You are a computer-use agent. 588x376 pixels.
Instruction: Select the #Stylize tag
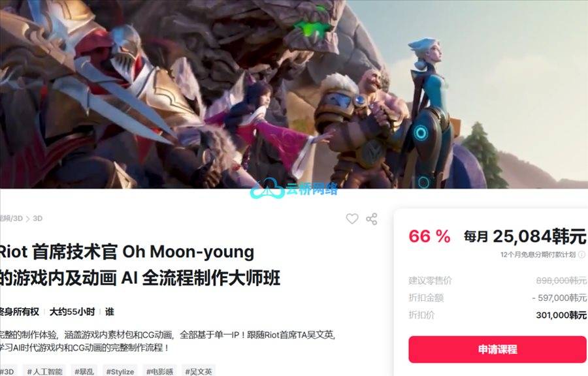click(120, 371)
